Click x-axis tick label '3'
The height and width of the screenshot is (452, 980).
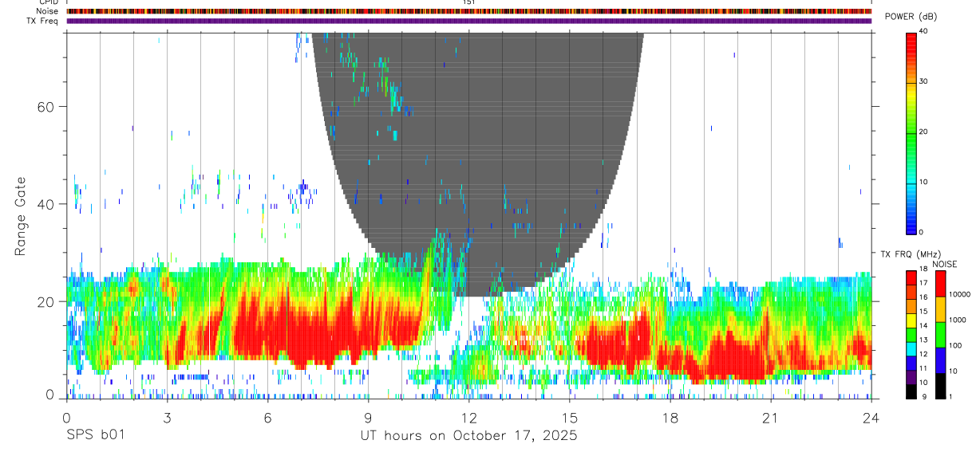pyautogui.click(x=168, y=418)
